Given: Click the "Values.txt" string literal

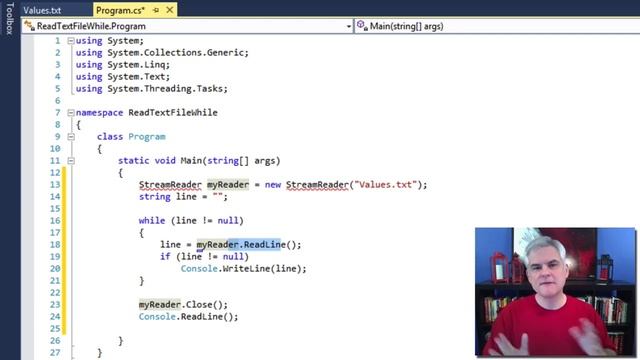Looking at the screenshot, I should [x=386, y=185].
